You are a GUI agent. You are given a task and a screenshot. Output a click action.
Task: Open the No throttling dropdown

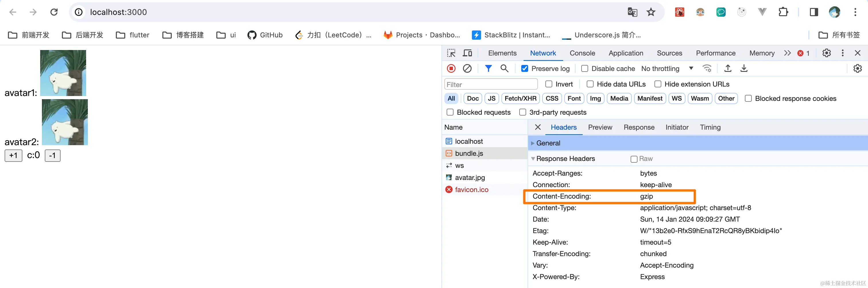point(667,68)
